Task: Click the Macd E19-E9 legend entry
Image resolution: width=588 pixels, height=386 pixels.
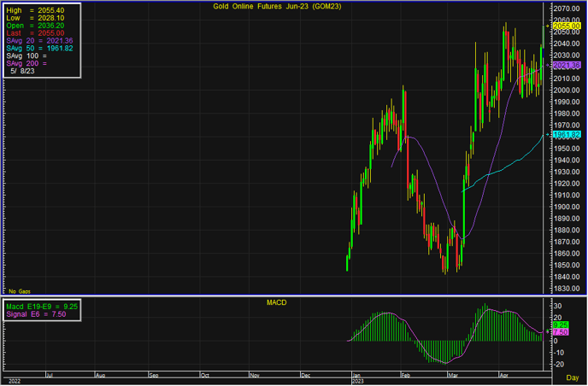Action: tap(43, 306)
